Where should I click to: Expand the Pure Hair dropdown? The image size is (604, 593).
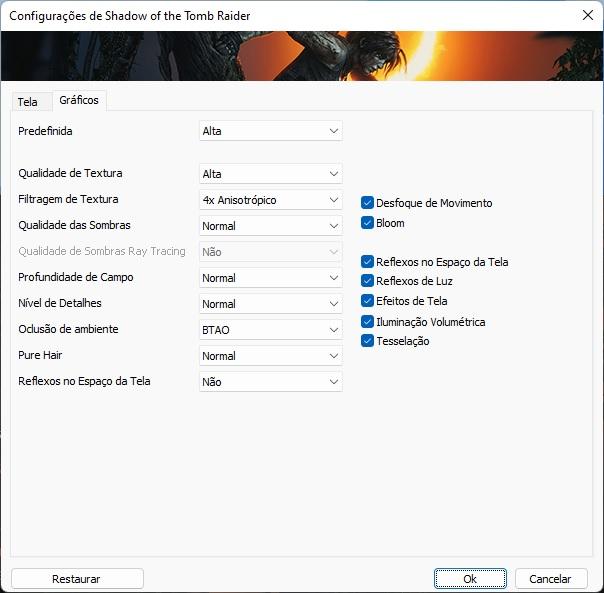coord(270,356)
